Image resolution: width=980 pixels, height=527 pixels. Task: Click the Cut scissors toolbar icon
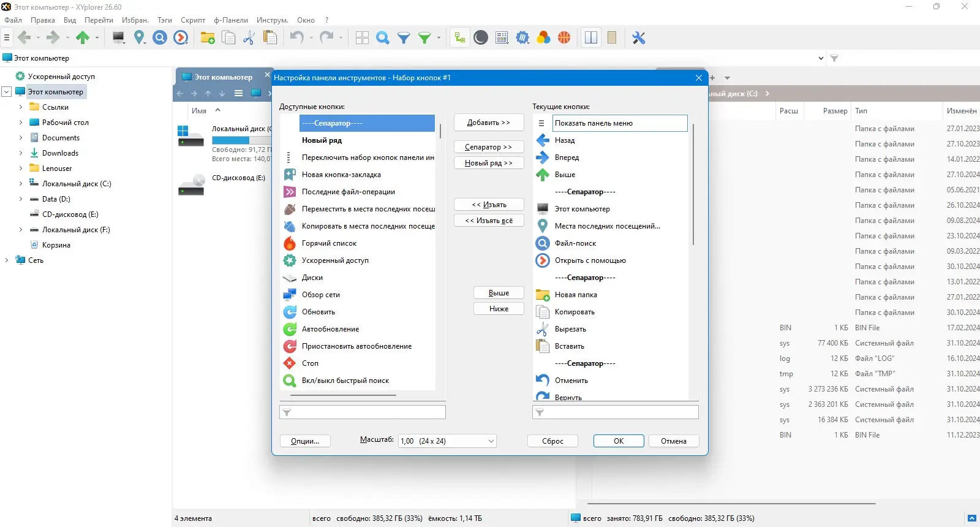coord(249,38)
